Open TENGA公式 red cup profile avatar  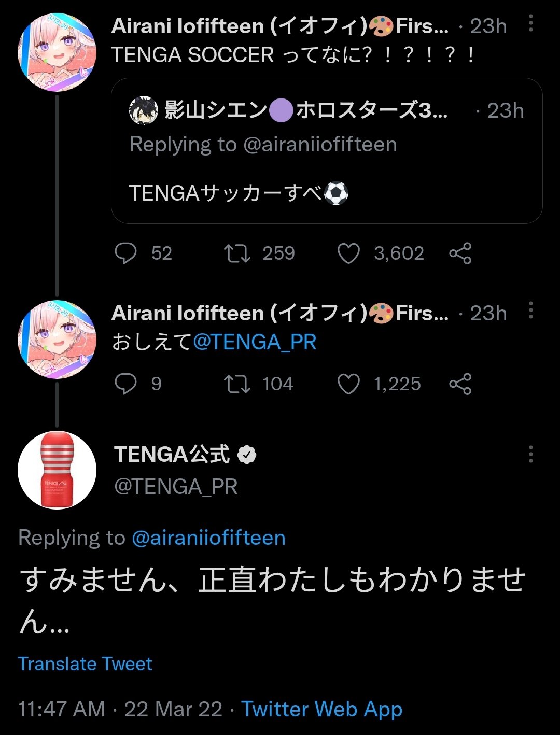(57, 470)
